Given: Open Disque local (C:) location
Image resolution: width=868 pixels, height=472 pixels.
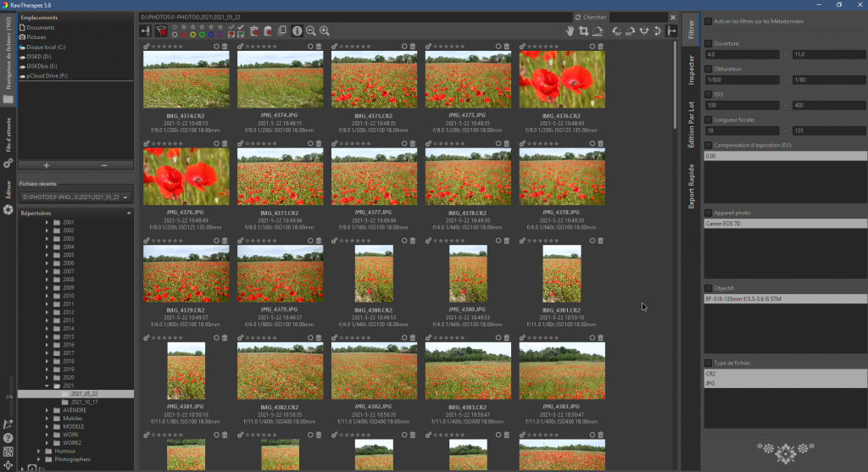Looking at the screenshot, I should [x=46, y=47].
